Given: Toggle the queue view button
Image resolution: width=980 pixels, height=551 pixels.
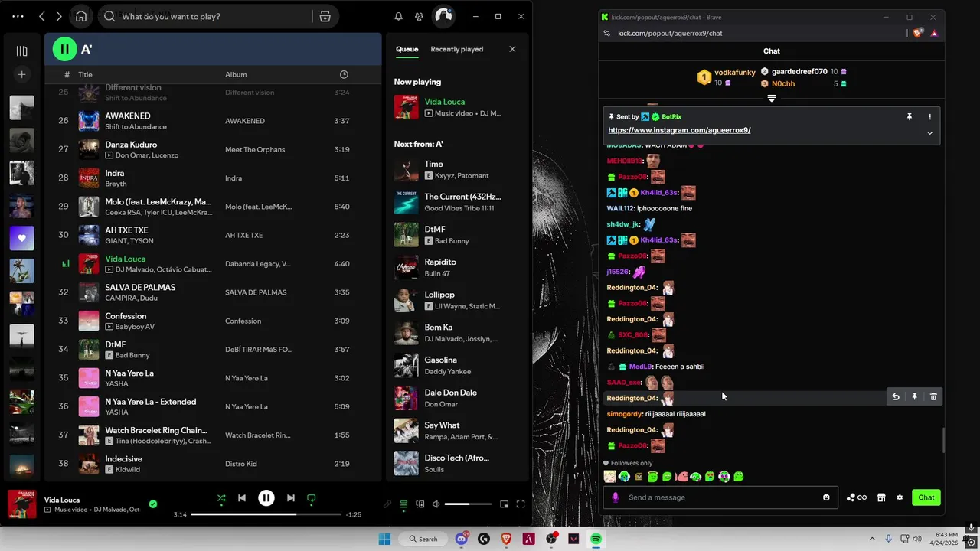Looking at the screenshot, I should point(403,504).
